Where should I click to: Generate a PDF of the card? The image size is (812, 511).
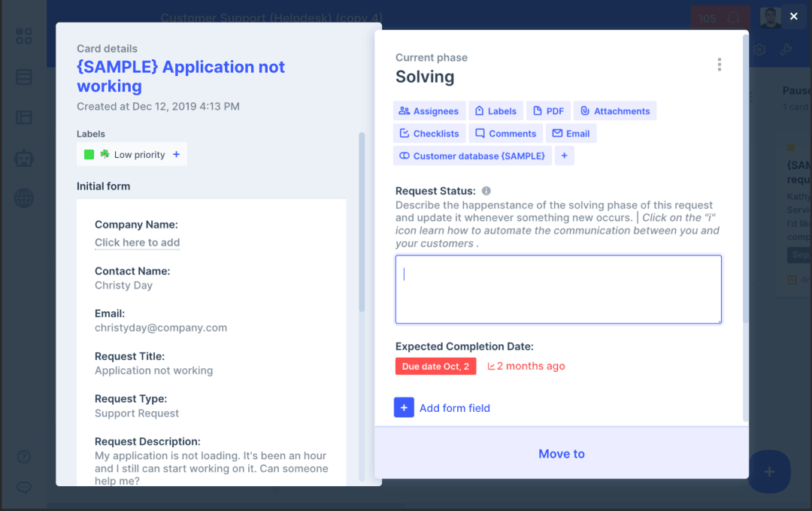point(548,111)
